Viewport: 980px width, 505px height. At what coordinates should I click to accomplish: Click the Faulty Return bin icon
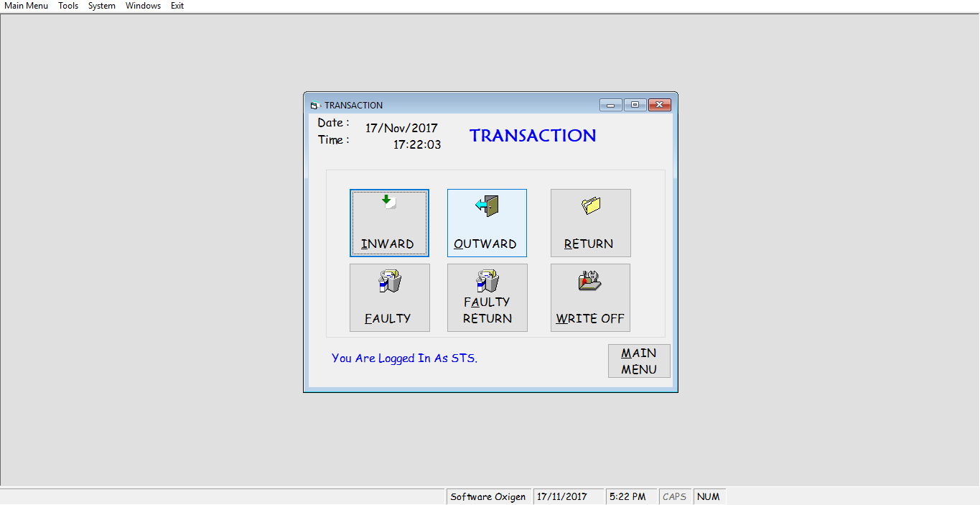point(487,280)
